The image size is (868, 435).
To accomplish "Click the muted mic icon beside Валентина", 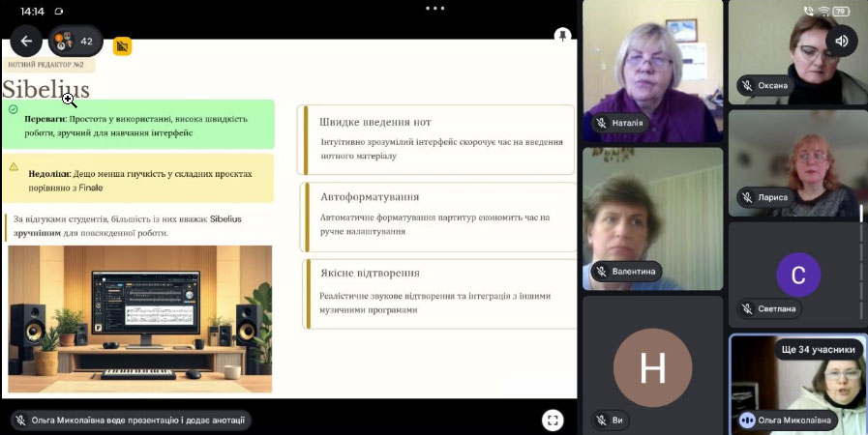I will [x=602, y=272].
